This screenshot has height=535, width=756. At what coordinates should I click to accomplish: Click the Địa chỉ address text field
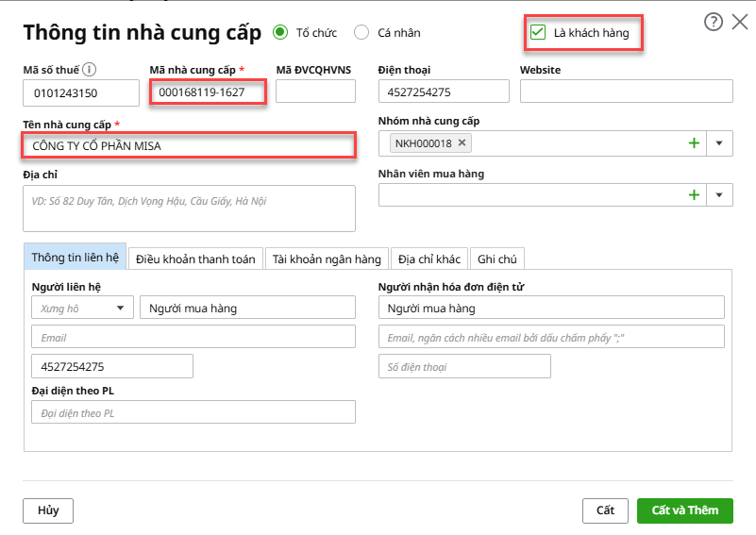click(189, 209)
